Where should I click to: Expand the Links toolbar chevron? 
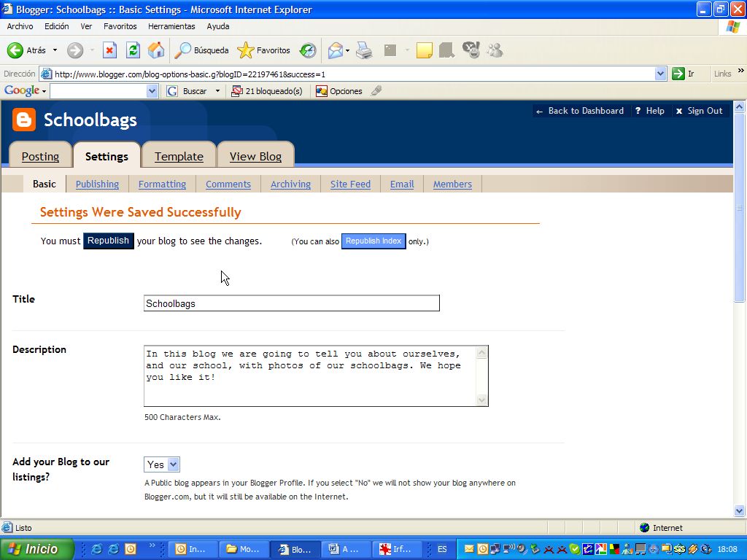741,71
